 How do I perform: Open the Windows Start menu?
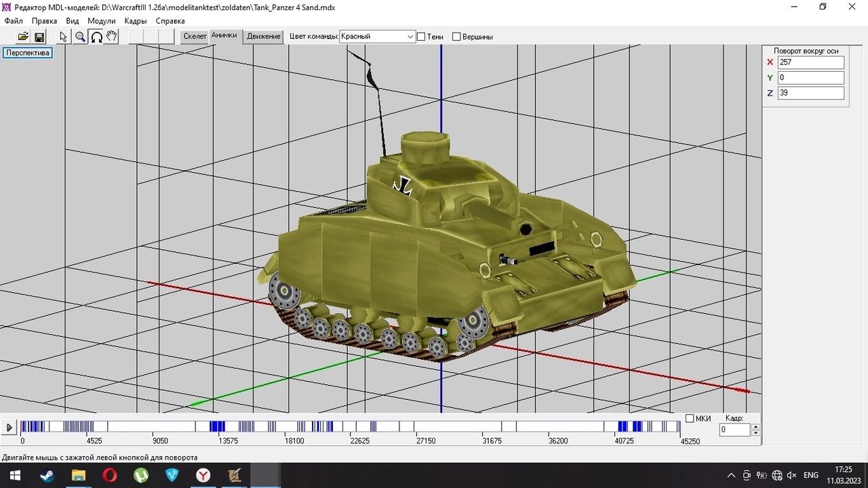pos(15,475)
